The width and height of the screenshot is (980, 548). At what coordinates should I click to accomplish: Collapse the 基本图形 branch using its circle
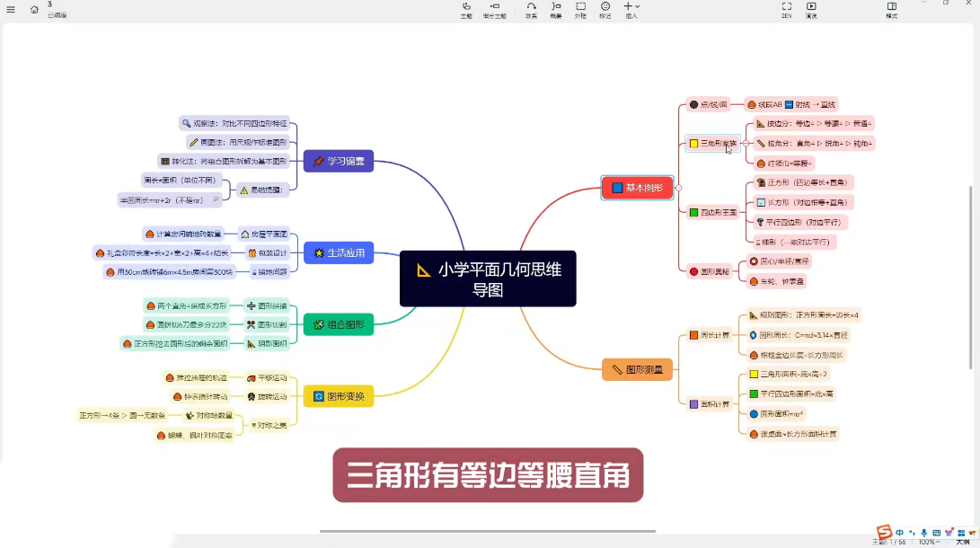pos(678,188)
